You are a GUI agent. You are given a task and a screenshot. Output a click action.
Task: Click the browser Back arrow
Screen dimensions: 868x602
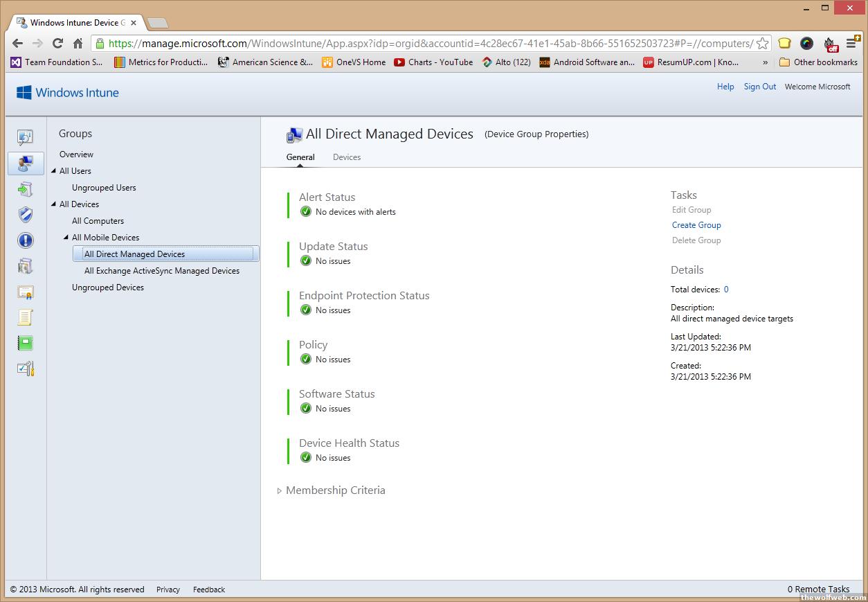pos(18,43)
